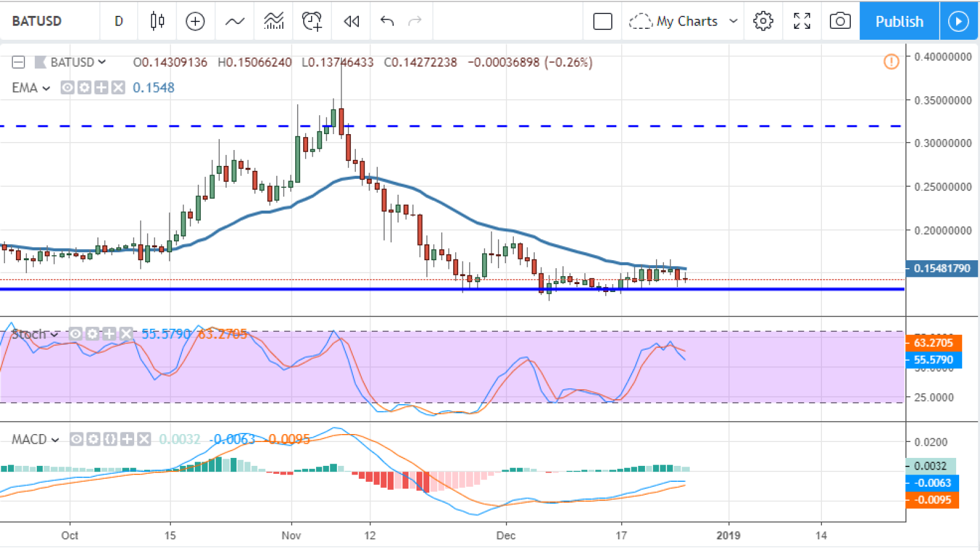Click the 0.20000000 price scale label
Viewport: 980px width, 551px height.
click(943, 230)
